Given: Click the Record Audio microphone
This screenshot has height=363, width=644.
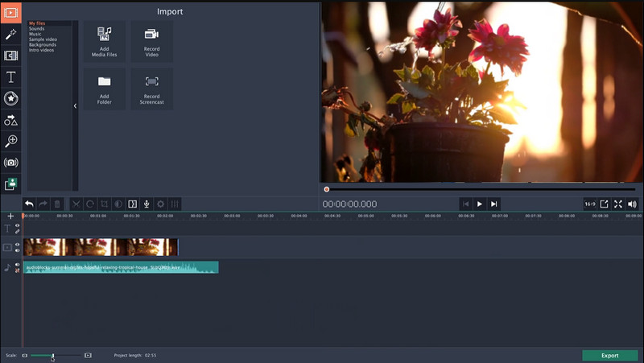Looking at the screenshot, I should tap(147, 204).
